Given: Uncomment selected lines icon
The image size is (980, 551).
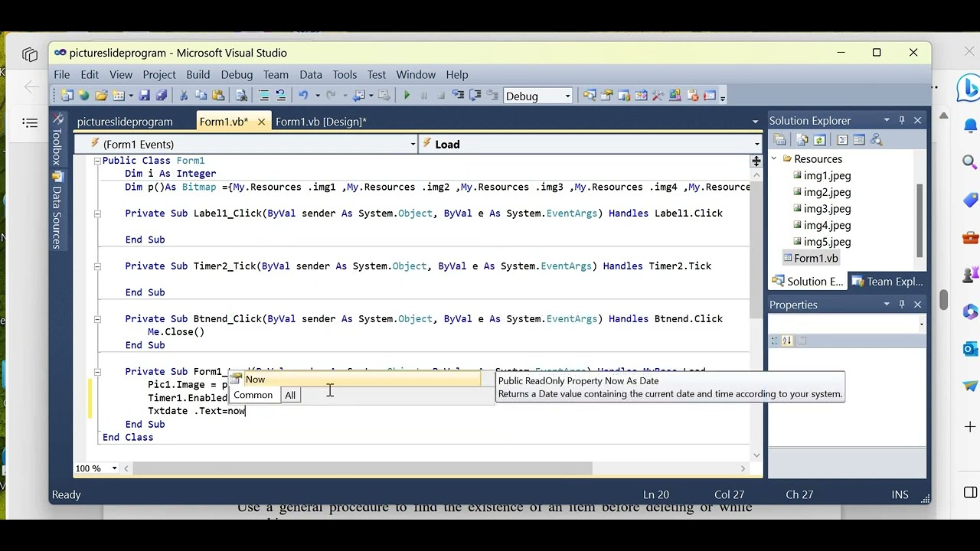Looking at the screenshot, I should coord(280,96).
